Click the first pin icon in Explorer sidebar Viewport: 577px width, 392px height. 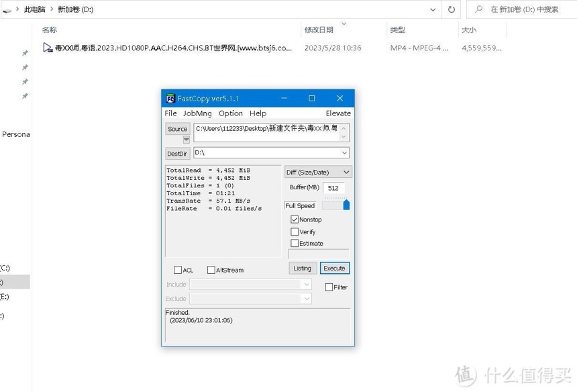coord(25,53)
